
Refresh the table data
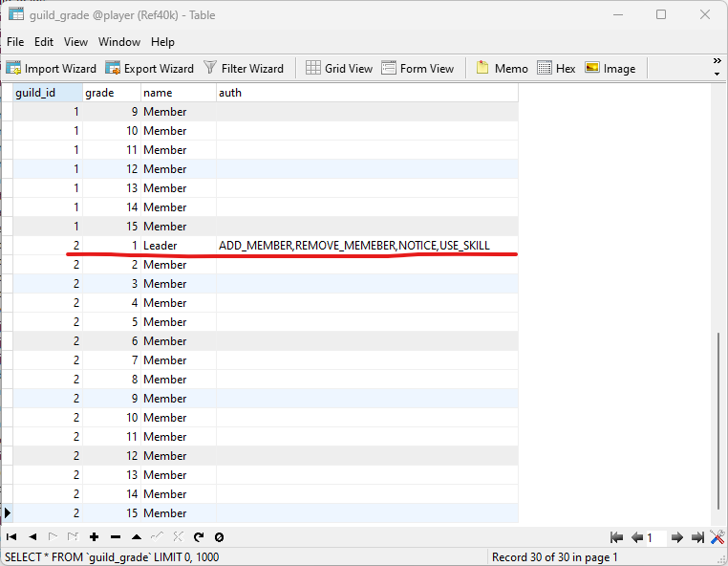[199, 537]
